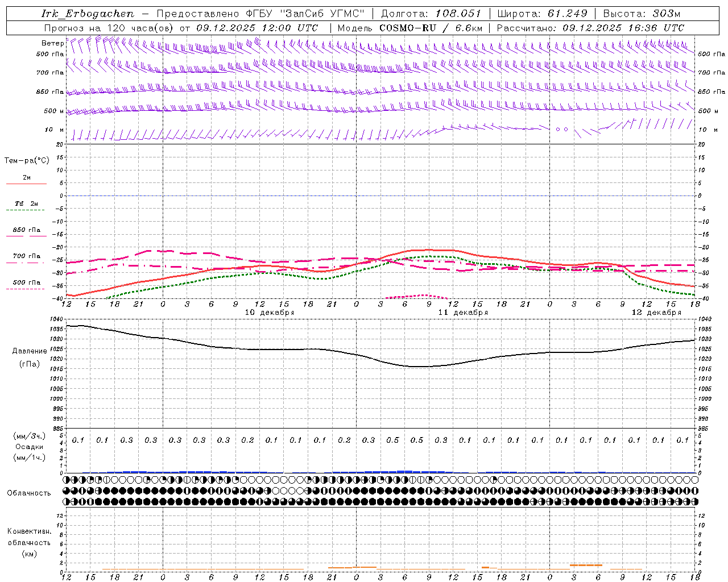The width and height of the screenshot is (728, 582).
Task: Click the 10 м wind level label on left
Action: point(54,130)
